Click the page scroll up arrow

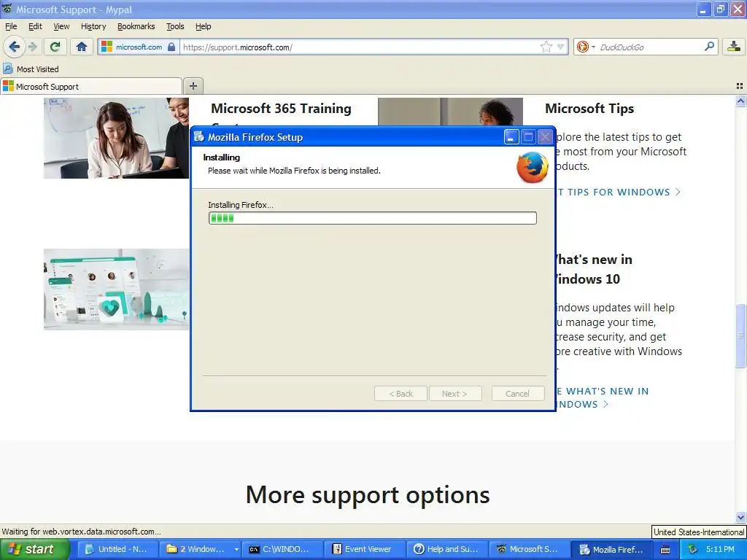tap(740, 101)
